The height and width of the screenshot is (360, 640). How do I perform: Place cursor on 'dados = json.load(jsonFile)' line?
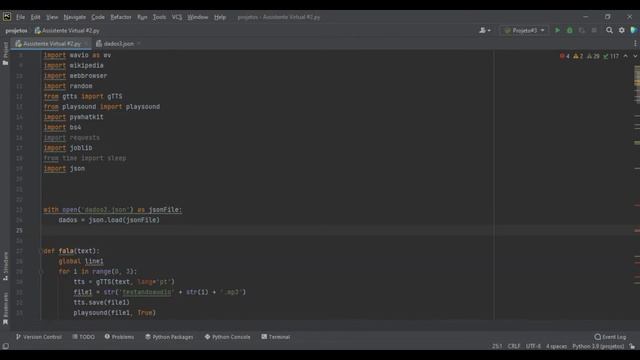pyautogui.click(x=109, y=220)
